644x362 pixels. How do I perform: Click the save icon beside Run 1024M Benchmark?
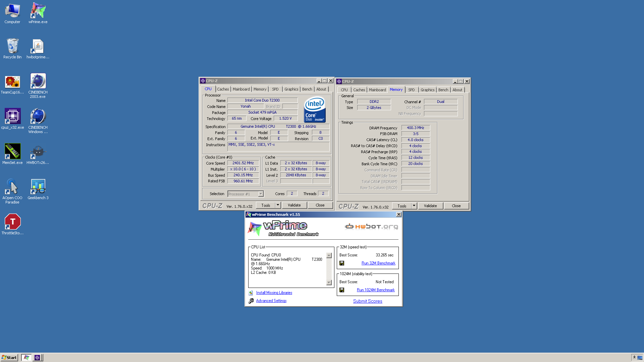(342, 290)
